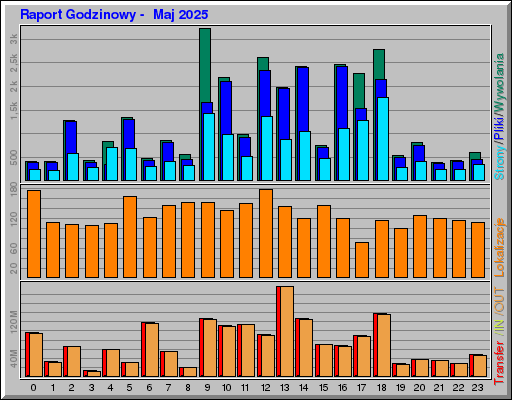This screenshot has width=512, height=400.
Task: Click the shortest orange Lokalizacje bar at hour 17
Action: click(x=362, y=260)
